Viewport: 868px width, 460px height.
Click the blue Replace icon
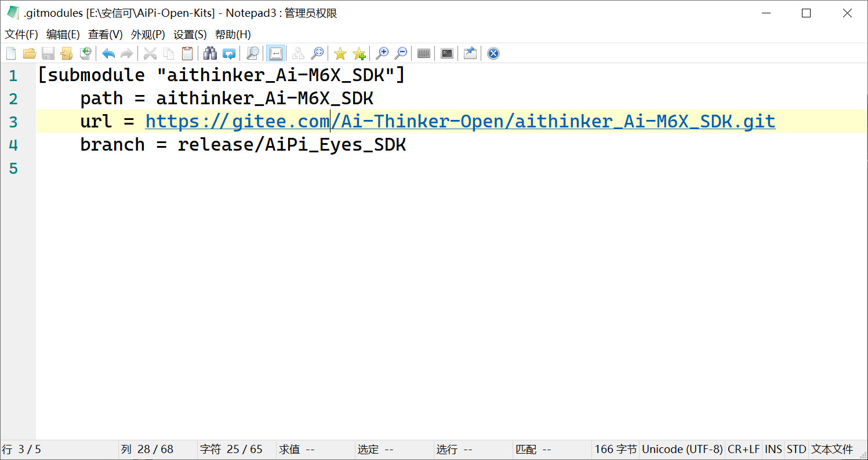229,54
